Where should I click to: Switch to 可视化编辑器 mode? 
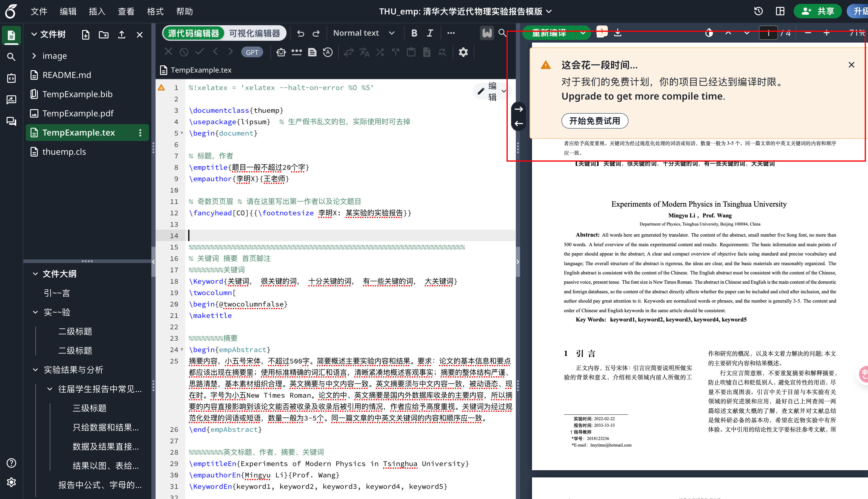[x=254, y=33]
